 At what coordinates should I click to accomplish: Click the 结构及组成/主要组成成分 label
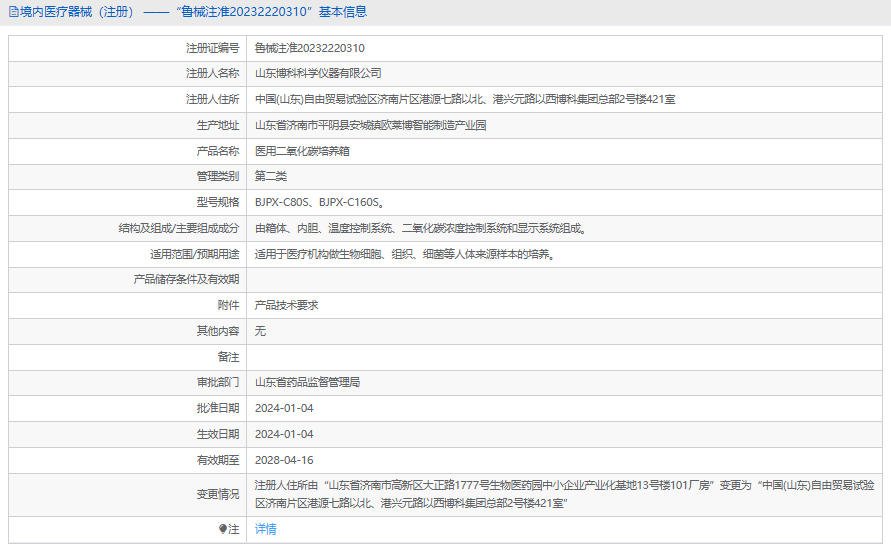178,228
